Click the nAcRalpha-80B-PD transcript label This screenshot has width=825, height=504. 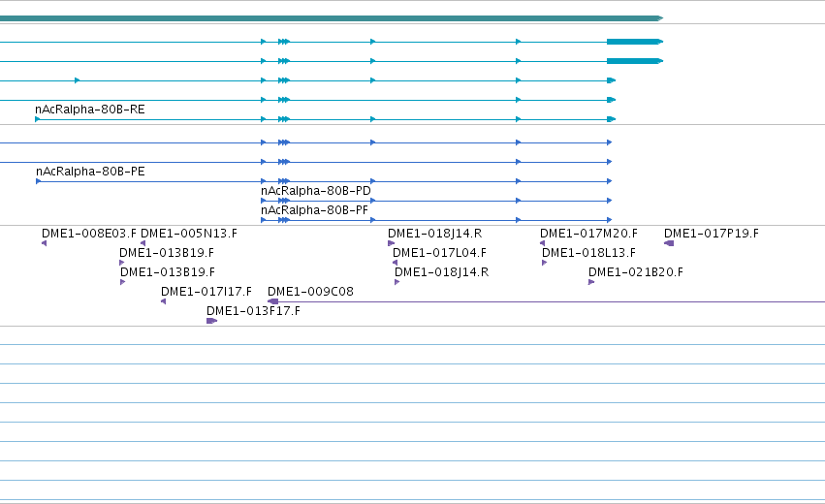coord(316,190)
